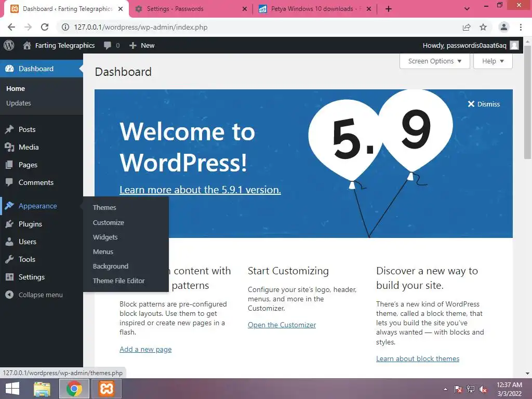Open Updates under Dashboard menu

(19, 103)
